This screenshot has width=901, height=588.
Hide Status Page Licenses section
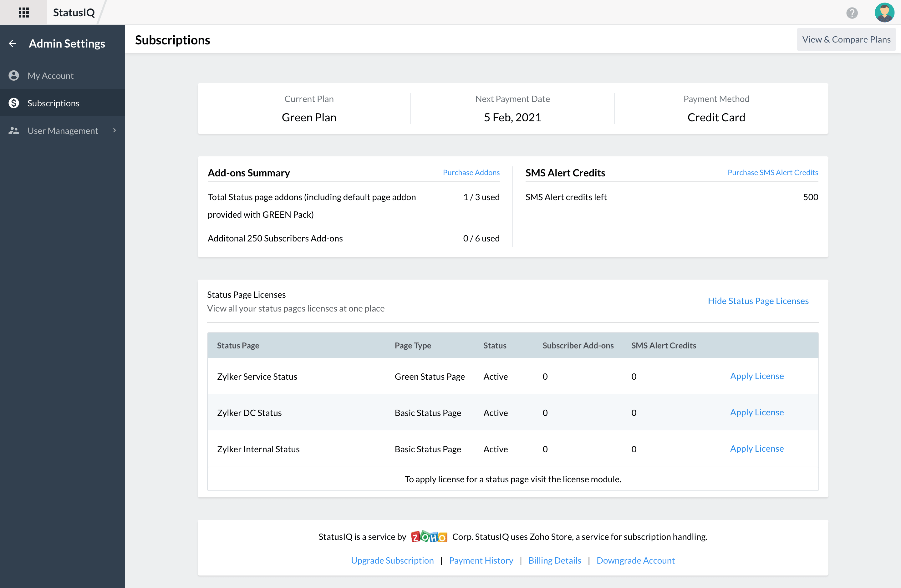[x=758, y=301]
